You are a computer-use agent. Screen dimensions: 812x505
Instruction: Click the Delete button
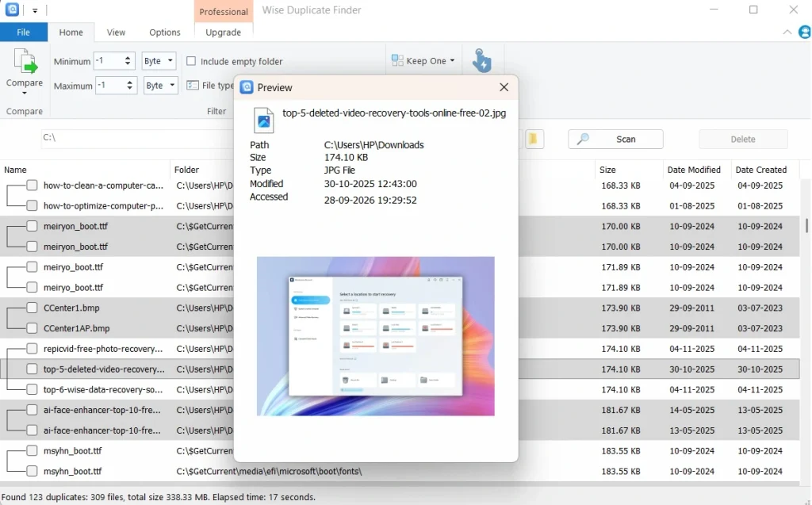coord(743,139)
